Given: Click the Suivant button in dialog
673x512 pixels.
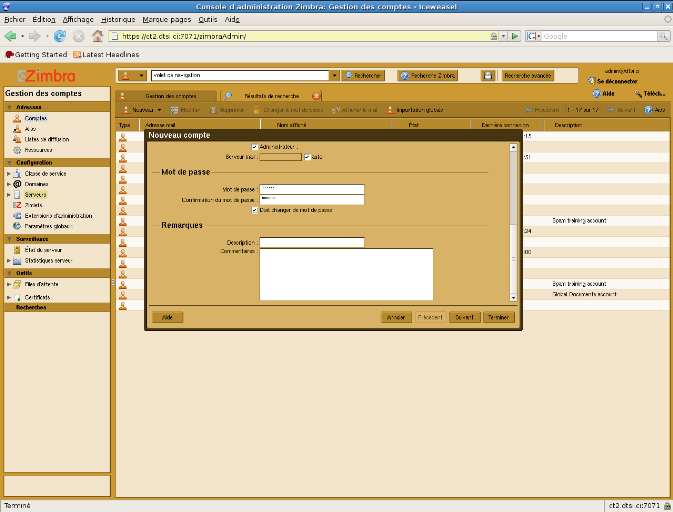Looking at the screenshot, I should [463, 317].
